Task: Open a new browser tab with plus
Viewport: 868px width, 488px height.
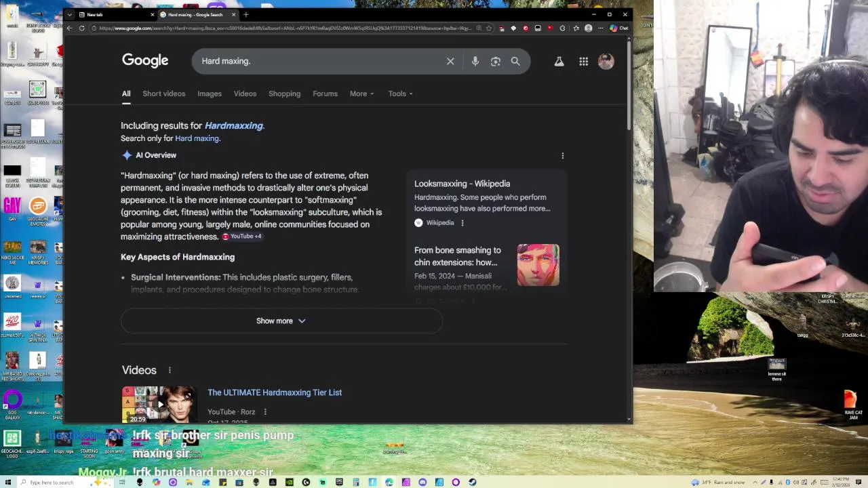Action: click(x=245, y=14)
